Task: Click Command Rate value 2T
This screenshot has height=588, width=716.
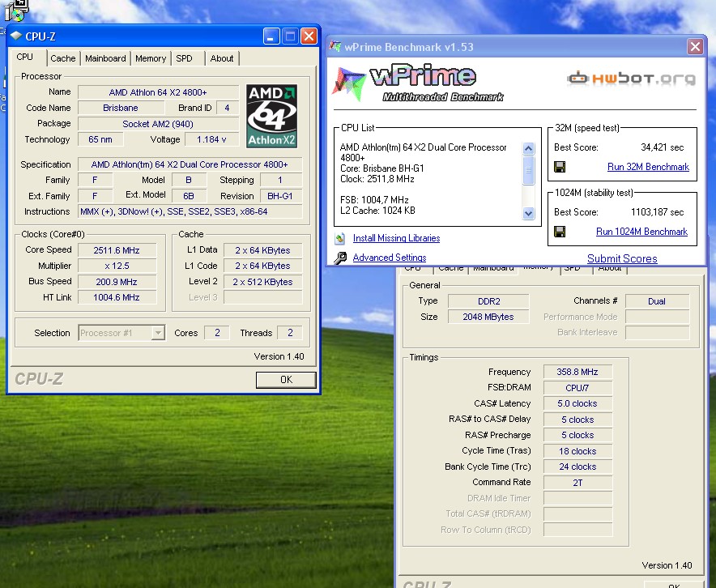Action: pos(577,483)
